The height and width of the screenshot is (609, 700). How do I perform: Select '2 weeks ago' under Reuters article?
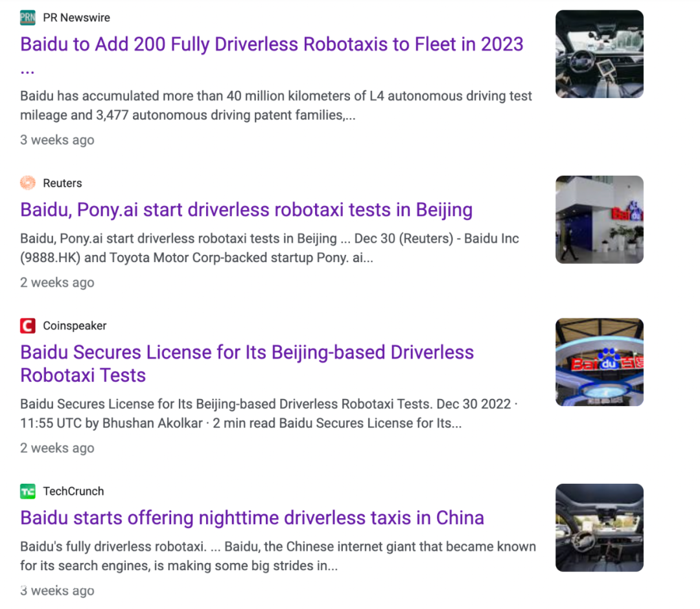click(x=57, y=283)
